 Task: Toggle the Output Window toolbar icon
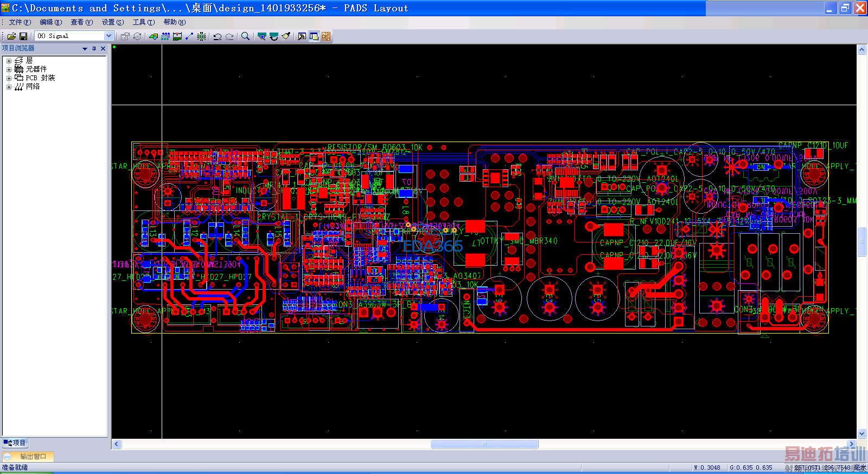pos(302,36)
